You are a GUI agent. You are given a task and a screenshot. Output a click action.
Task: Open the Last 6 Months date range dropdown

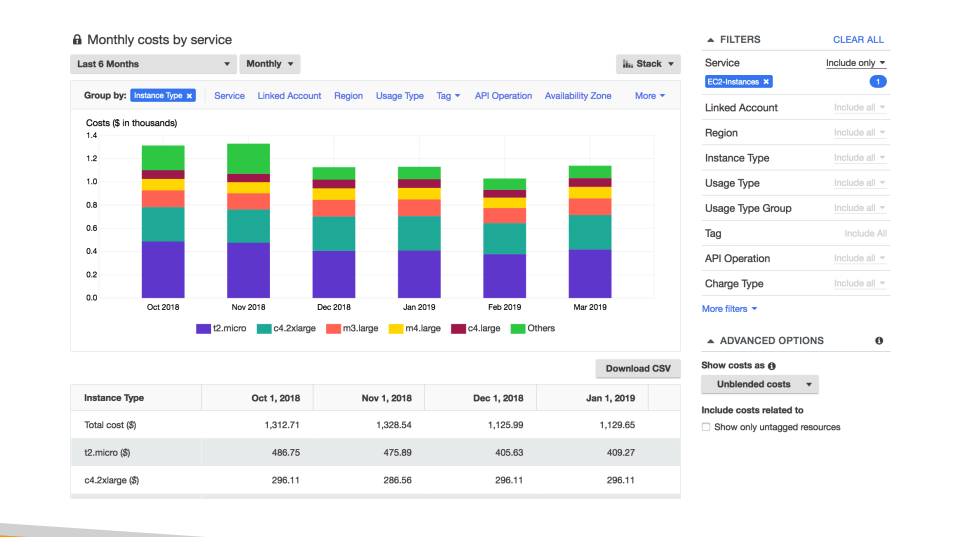[x=153, y=64]
